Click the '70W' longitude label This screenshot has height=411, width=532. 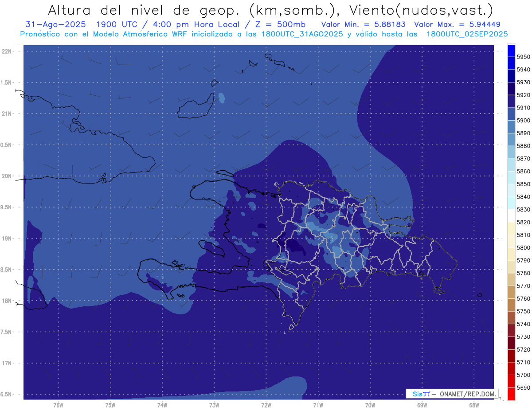tap(370, 405)
